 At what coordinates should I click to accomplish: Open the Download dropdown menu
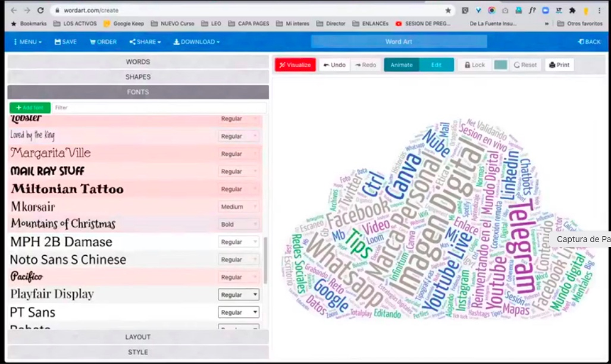tap(196, 42)
